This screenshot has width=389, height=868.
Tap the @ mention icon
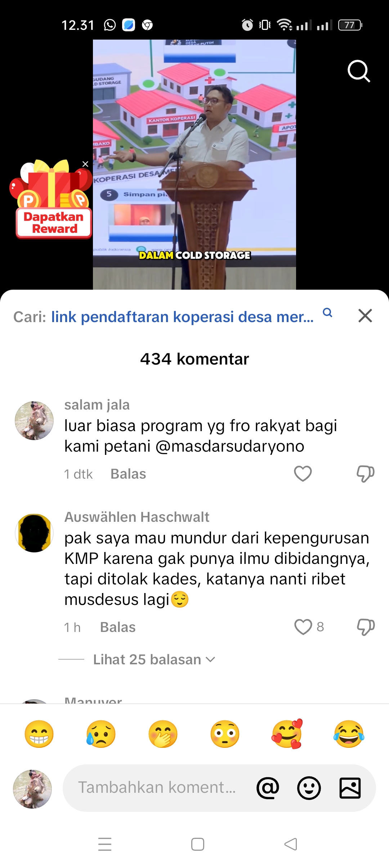pyautogui.click(x=268, y=788)
